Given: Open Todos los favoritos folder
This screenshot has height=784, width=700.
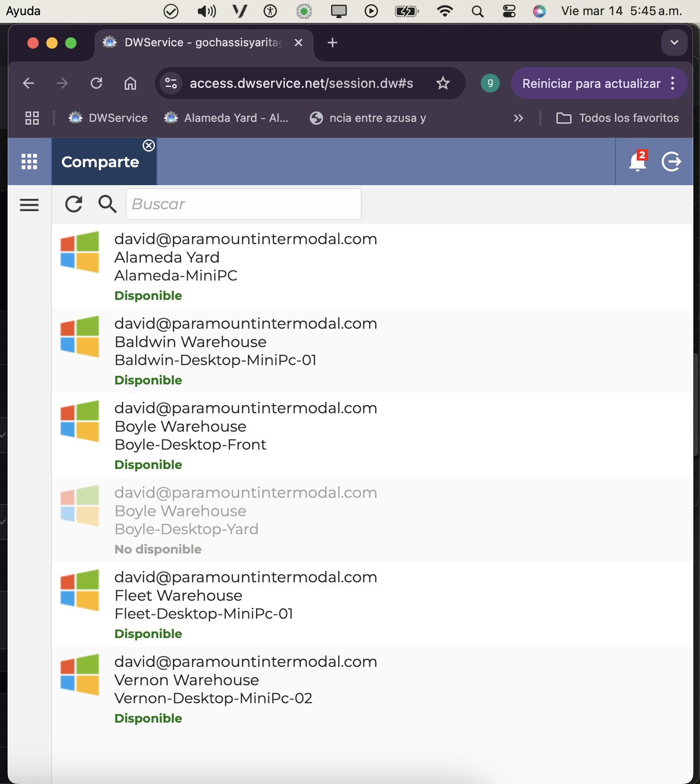Looking at the screenshot, I should point(618,118).
